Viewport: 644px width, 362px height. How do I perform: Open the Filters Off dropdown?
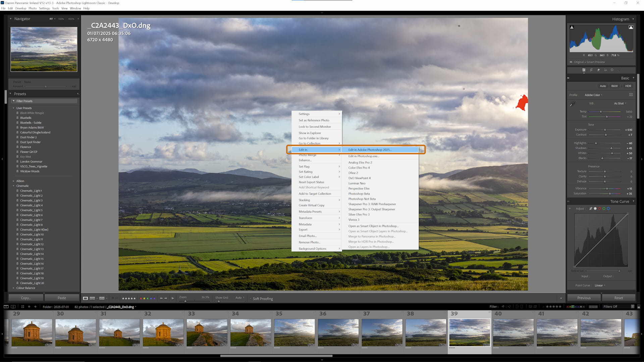point(619,307)
